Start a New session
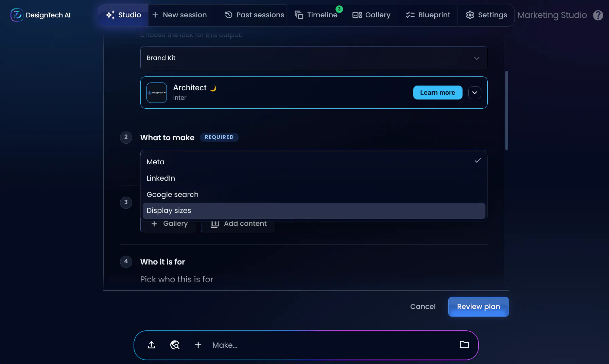The width and height of the screenshot is (609, 364). (179, 15)
